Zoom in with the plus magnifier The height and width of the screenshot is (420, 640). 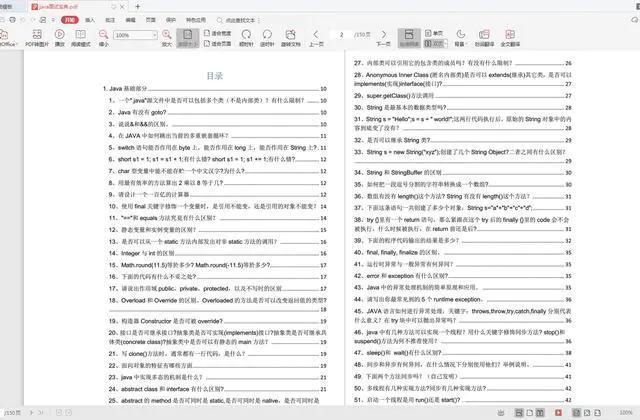167,38
